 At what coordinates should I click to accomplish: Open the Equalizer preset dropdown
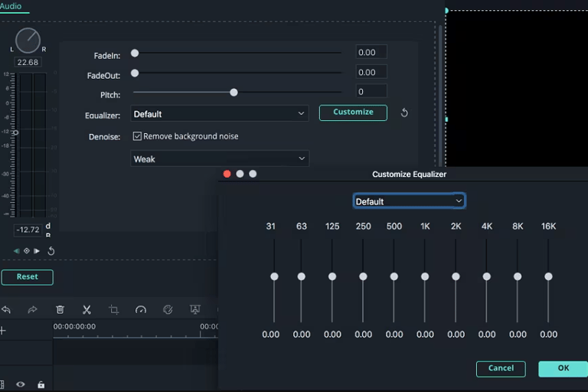click(x=219, y=114)
